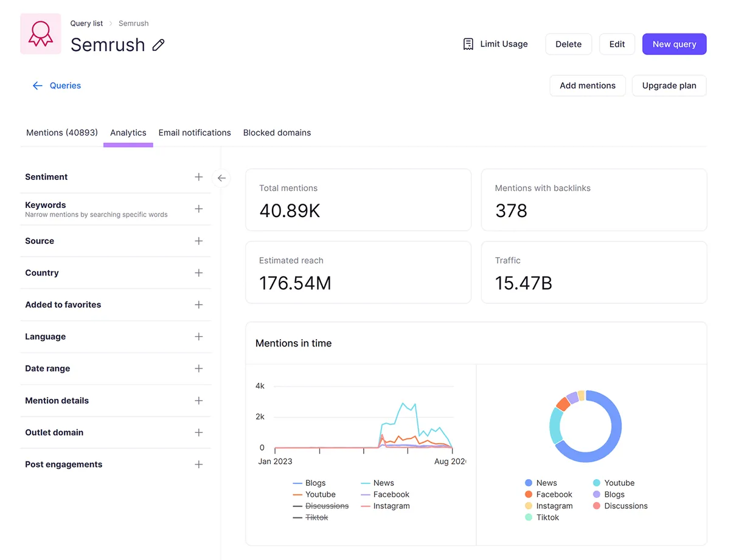Create a New query
This screenshot has width=730, height=560.
tap(675, 44)
